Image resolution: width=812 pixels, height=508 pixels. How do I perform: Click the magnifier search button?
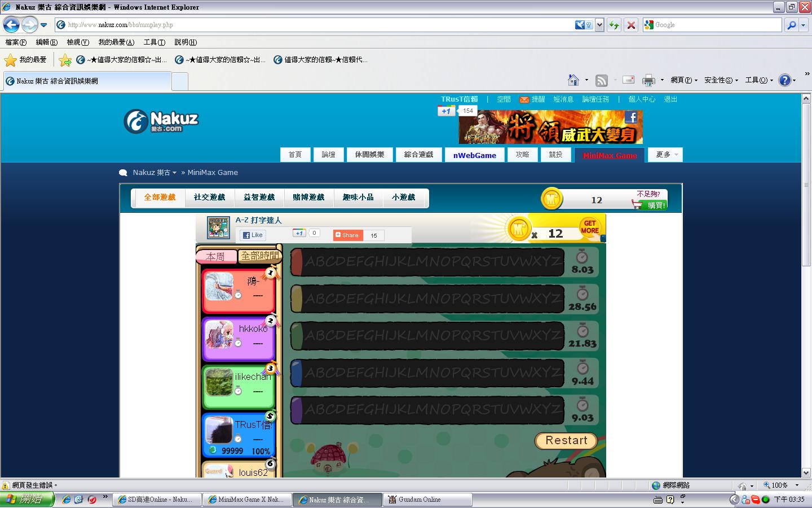pos(791,25)
